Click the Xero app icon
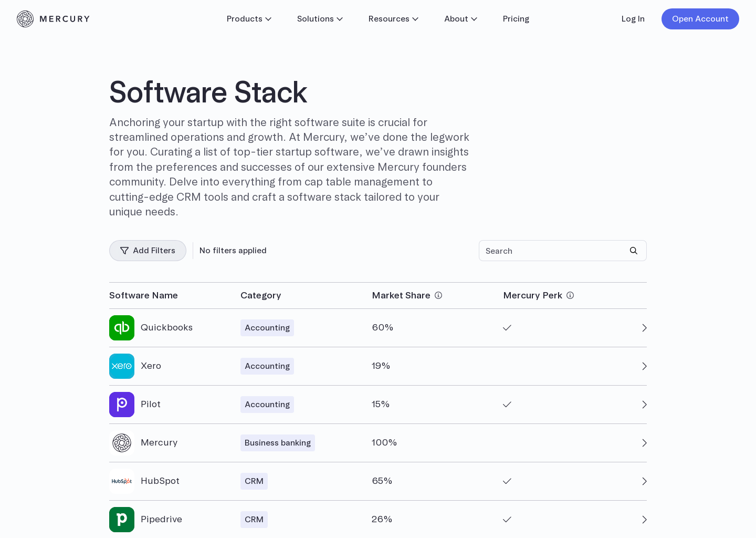This screenshot has height=538, width=756. [122, 366]
